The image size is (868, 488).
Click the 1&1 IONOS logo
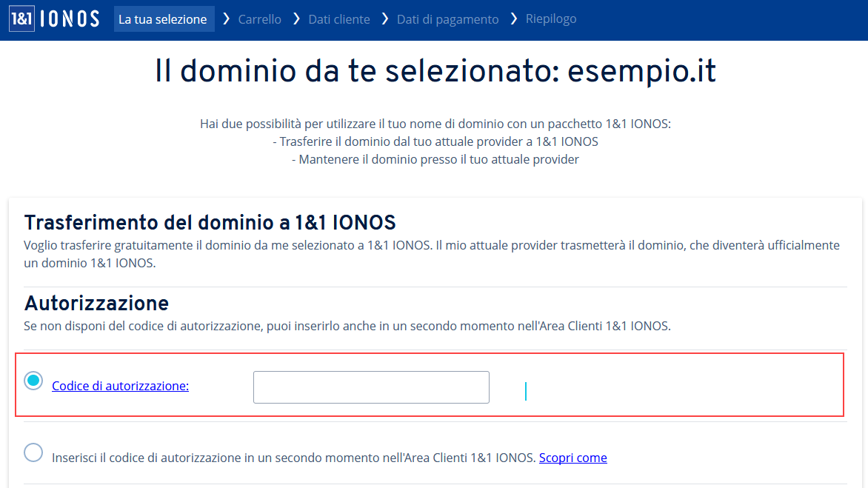pos(54,19)
